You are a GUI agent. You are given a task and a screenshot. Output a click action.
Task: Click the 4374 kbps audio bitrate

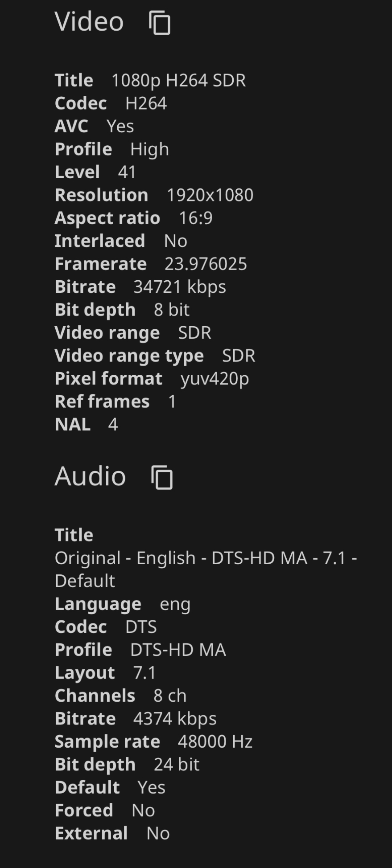[x=175, y=719]
